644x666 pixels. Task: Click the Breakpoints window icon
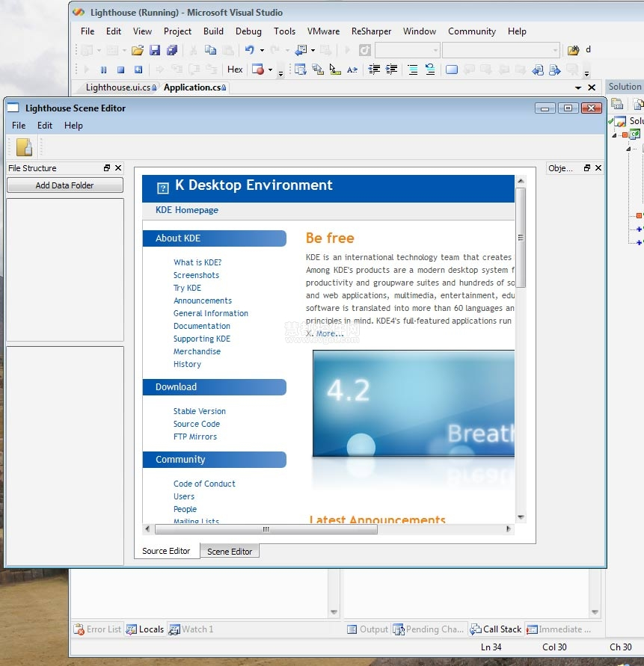point(258,70)
